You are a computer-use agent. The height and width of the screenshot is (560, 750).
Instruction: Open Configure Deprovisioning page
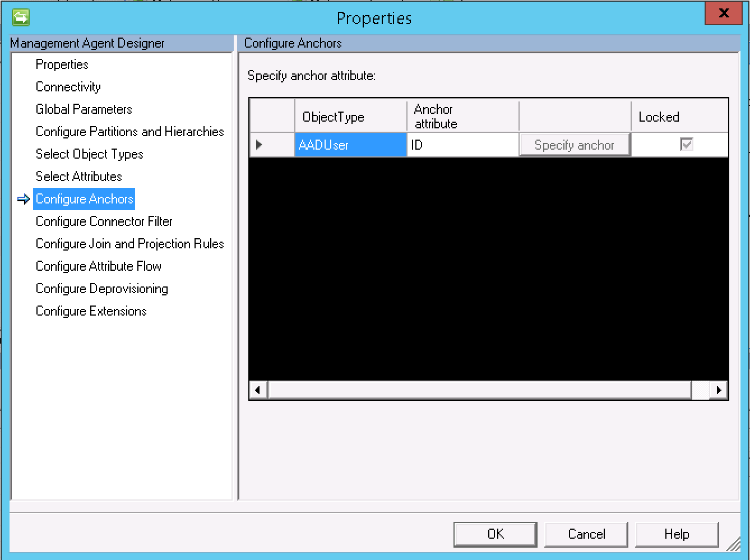tap(101, 289)
